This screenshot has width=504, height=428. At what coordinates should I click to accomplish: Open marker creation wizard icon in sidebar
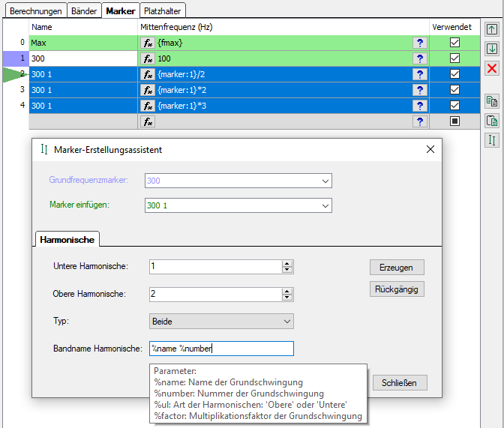click(492, 140)
